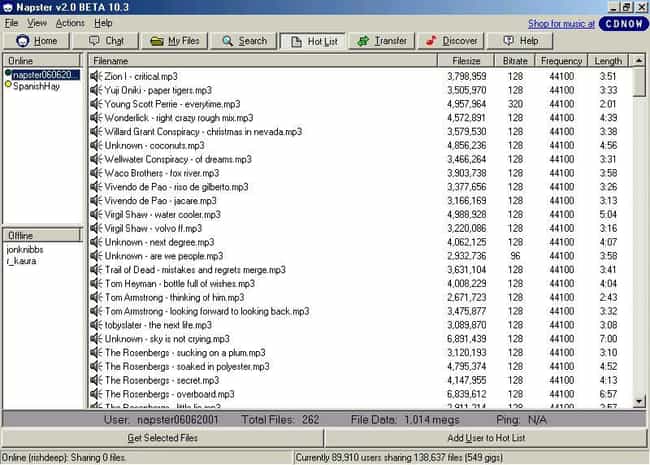The width and height of the screenshot is (650, 465).
Task: Click bitrate value 96
Action: point(515,256)
